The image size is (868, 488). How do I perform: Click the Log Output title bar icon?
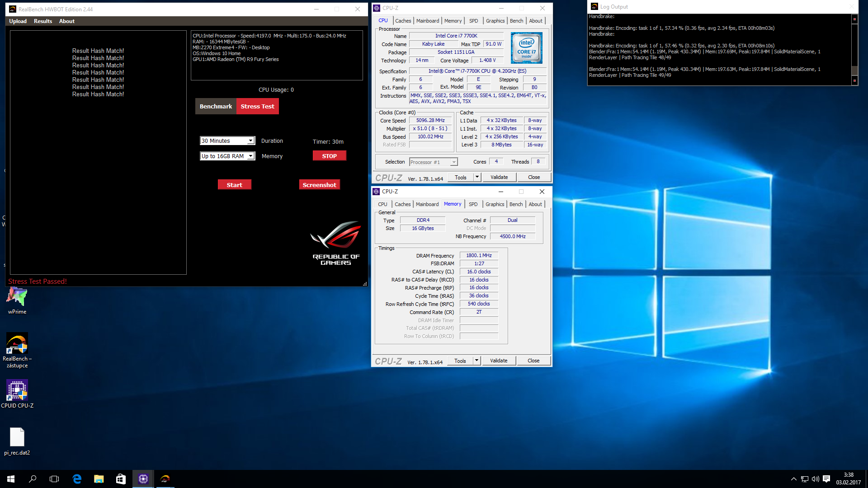coord(594,6)
